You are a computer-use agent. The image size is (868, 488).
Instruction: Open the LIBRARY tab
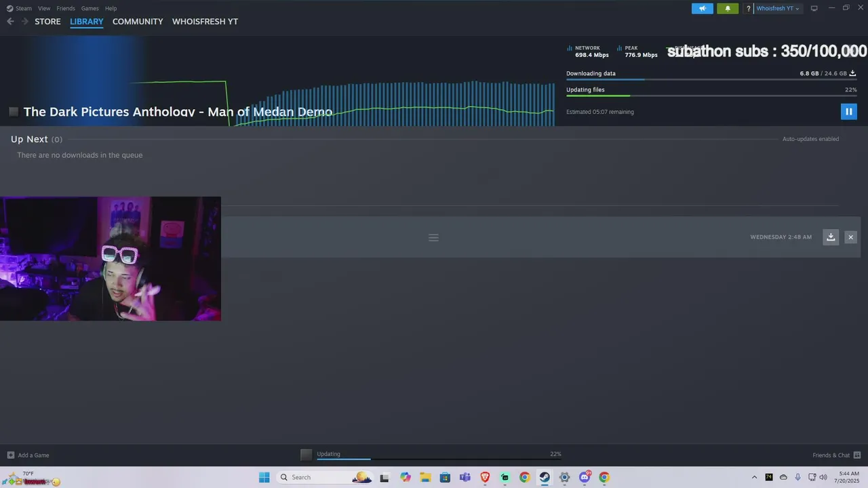(x=87, y=22)
